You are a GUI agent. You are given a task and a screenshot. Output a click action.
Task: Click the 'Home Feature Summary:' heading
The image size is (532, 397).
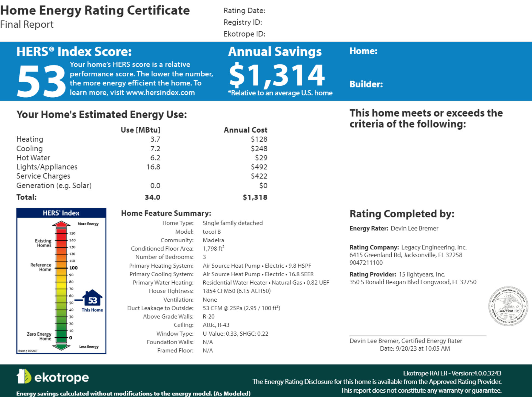pyautogui.click(x=166, y=213)
